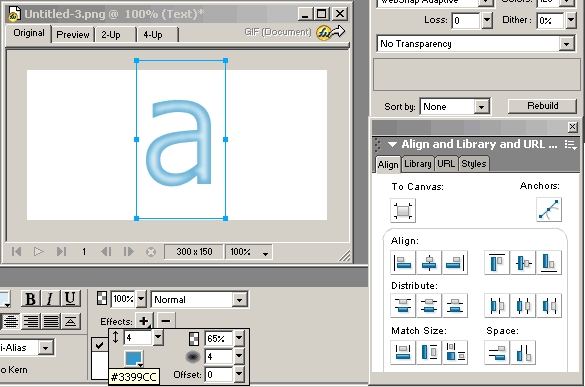Viewport: 585px width, 387px height.
Task: Distribute objects by top edges
Action: 403,306
